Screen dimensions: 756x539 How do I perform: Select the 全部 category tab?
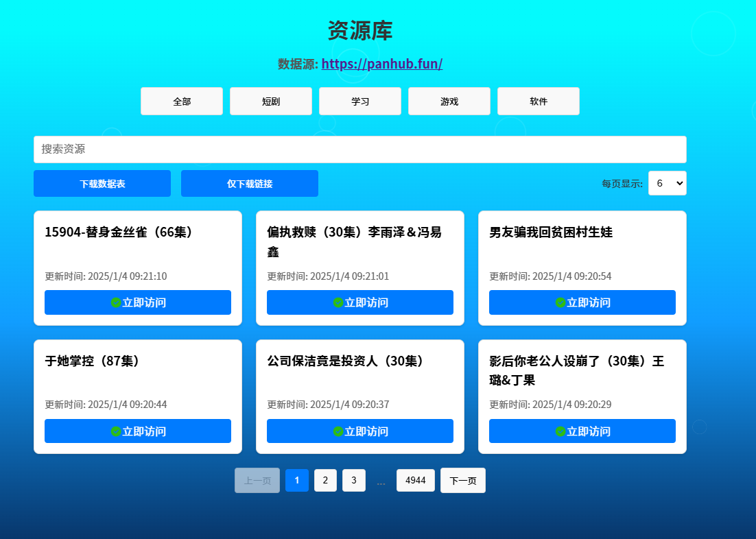tap(182, 101)
